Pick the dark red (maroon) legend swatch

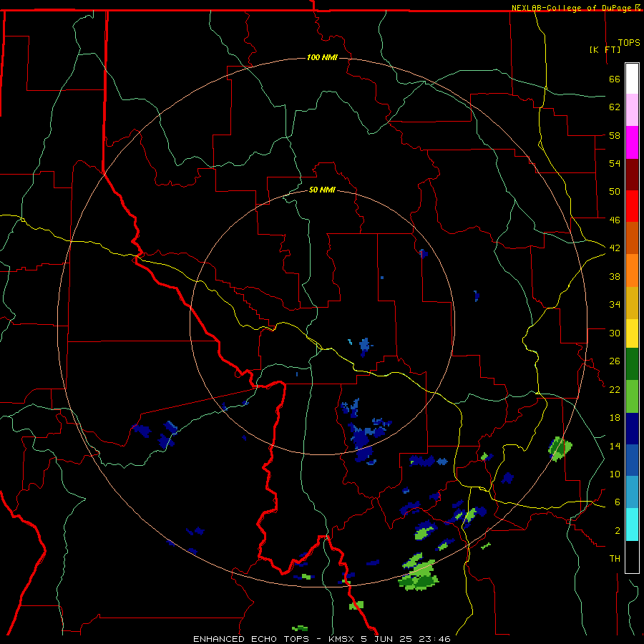tap(632, 175)
